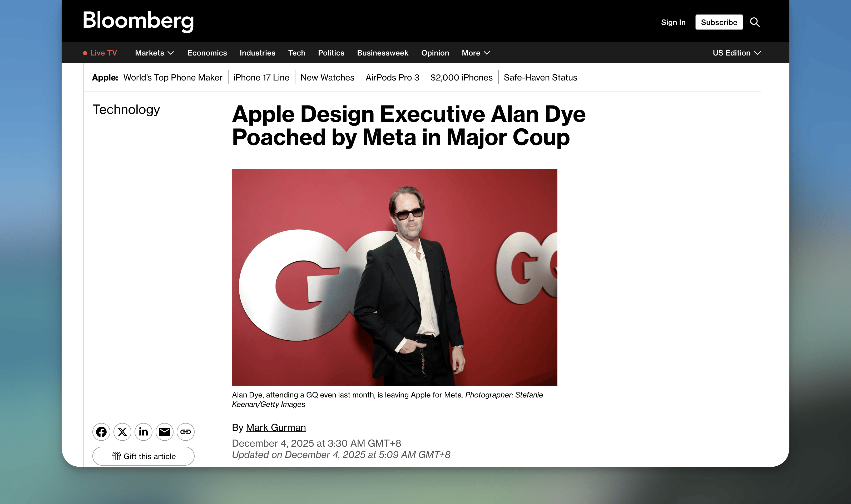Click Sign In
The height and width of the screenshot is (504, 851).
tap(673, 22)
